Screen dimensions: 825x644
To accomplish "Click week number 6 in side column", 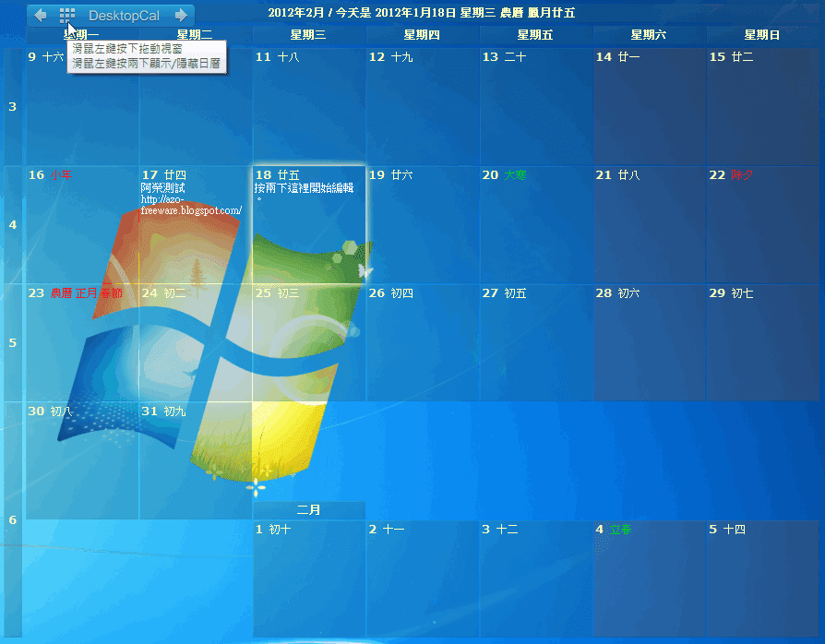I will (x=13, y=519).
